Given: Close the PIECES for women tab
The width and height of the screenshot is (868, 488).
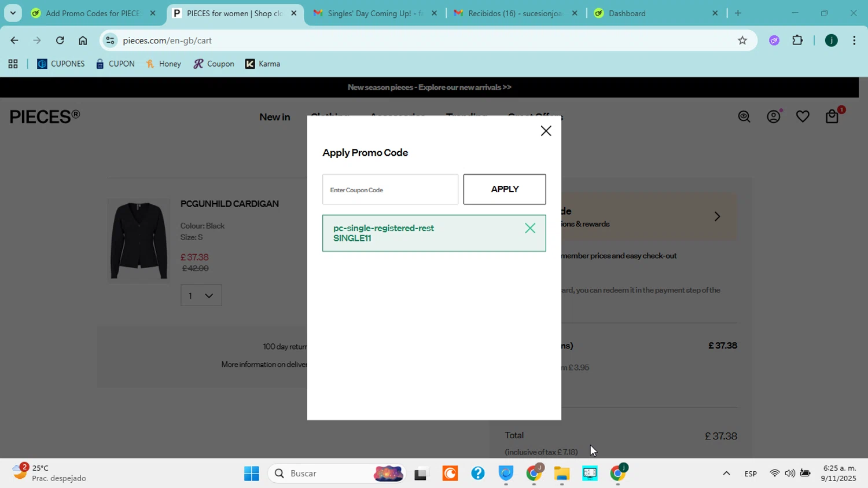Looking at the screenshot, I should pos(293,13).
